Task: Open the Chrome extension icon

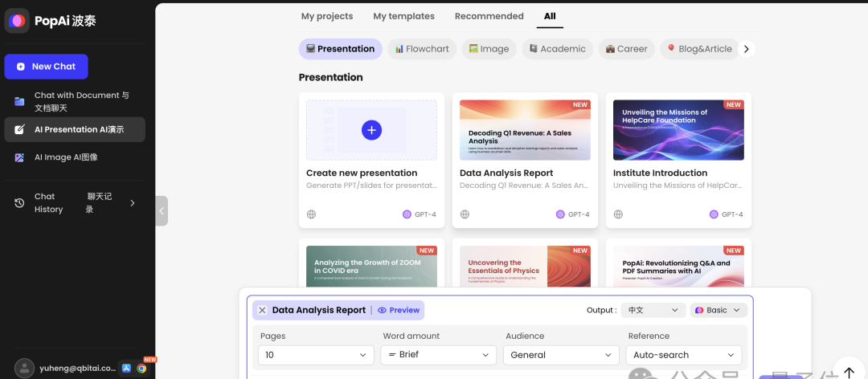Action: [x=141, y=368]
